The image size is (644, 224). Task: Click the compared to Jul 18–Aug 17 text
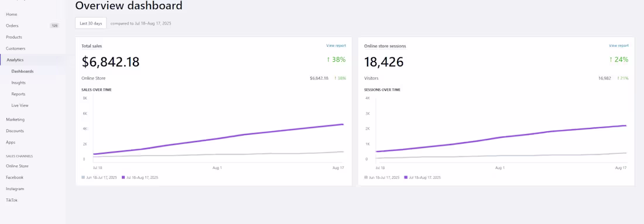click(x=141, y=23)
